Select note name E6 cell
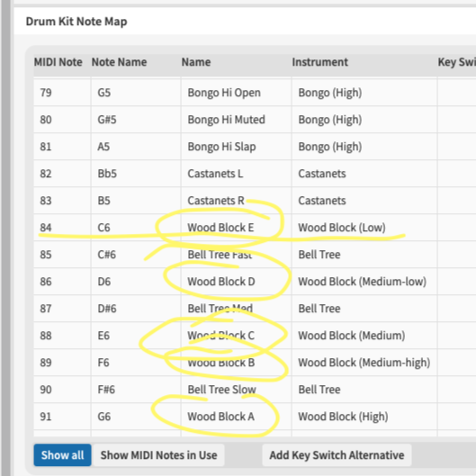476x476 pixels. click(136, 336)
